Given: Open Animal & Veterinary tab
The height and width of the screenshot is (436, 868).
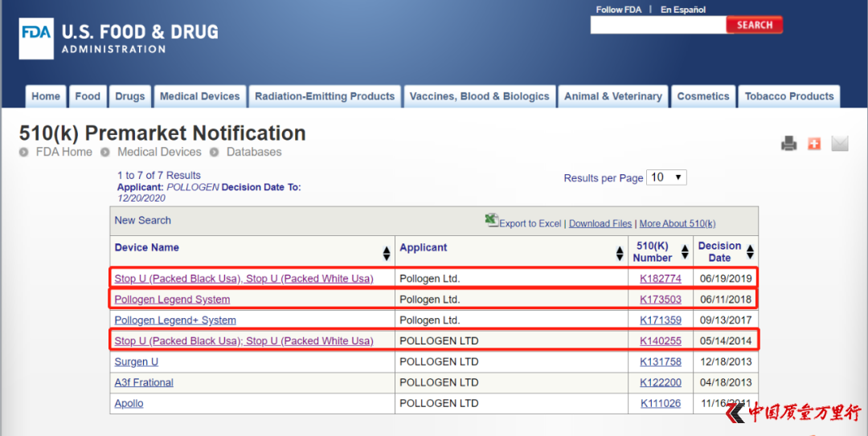Looking at the screenshot, I should tap(612, 96).
